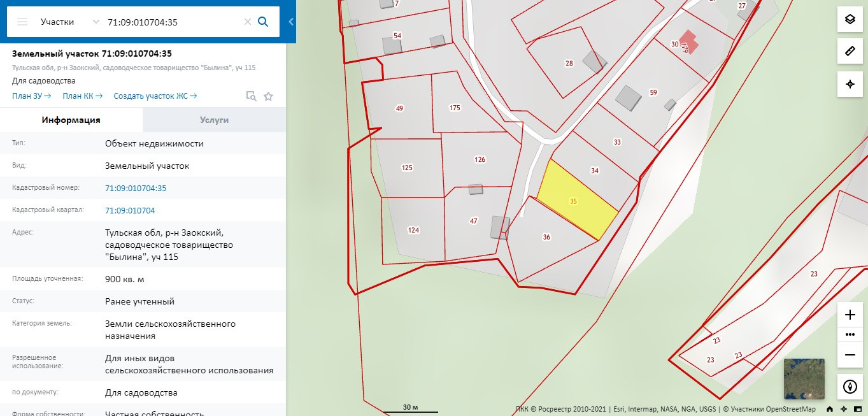Click cadastral quarter 71:09:010704 link

coord(130,210)
